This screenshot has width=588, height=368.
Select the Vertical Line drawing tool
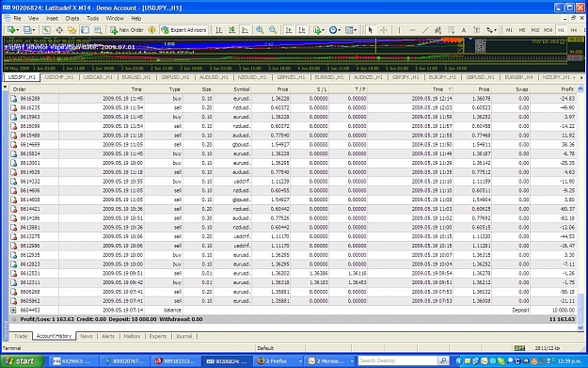(400, 30)
